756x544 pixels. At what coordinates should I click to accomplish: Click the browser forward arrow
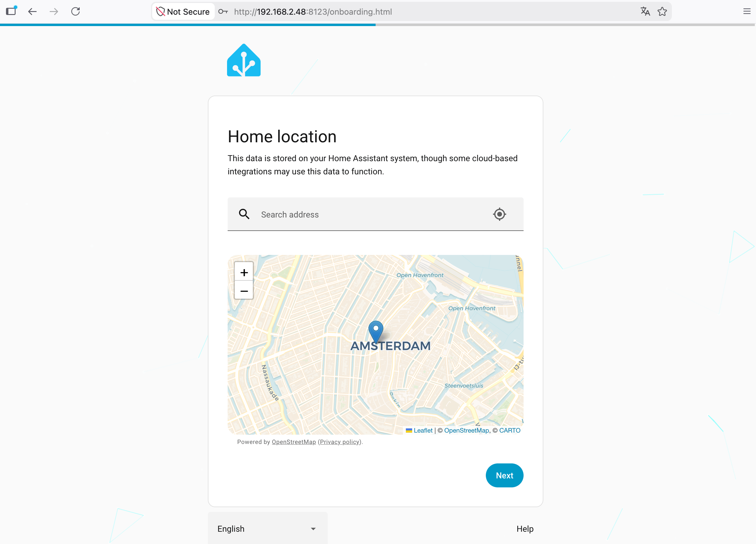54,12
